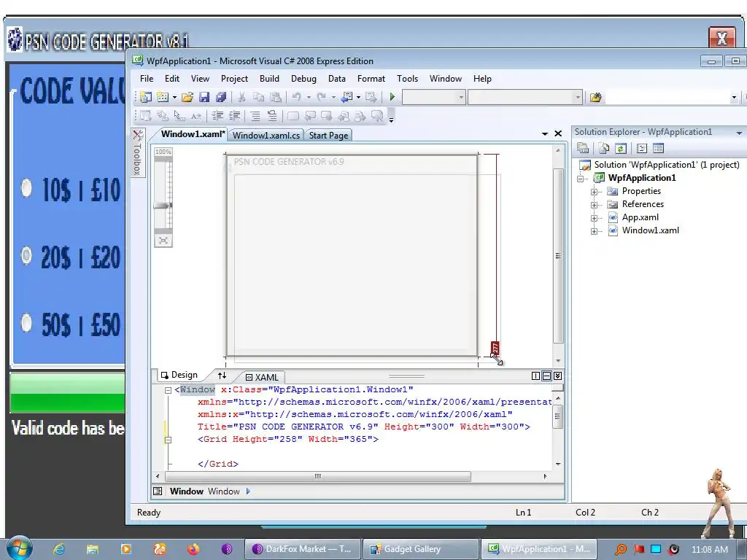The width and height of the screenshot is (747, 560).
Task: Open the Toolbox side panel
Action: pos(137,153)
